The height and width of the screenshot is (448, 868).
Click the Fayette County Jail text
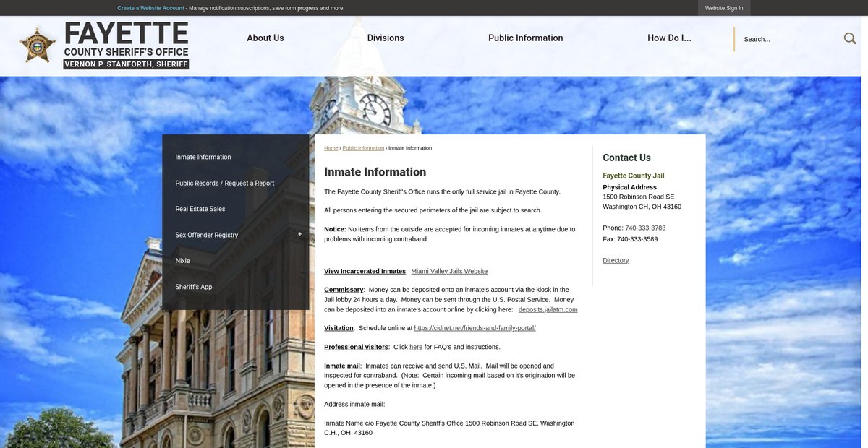634,176
